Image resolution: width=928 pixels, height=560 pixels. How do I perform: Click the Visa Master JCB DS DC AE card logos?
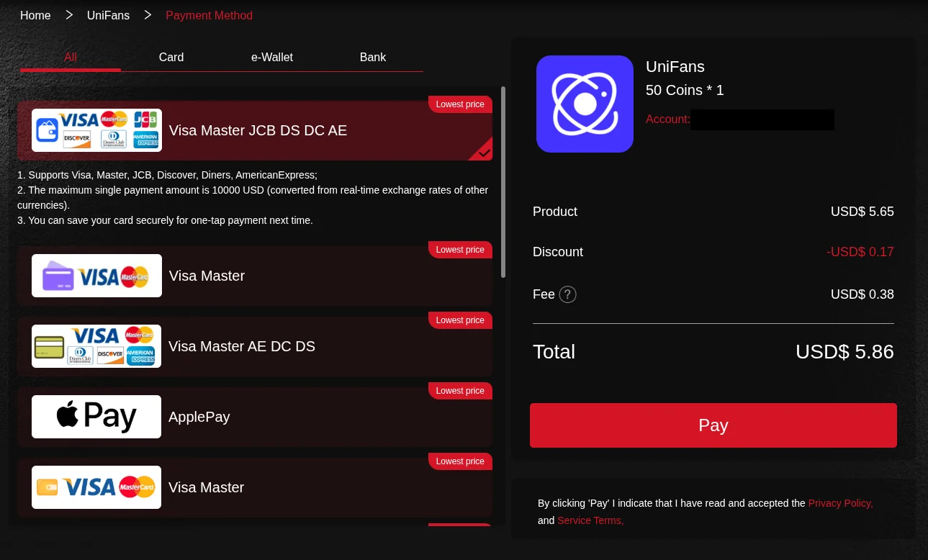[x=96, y=130]
